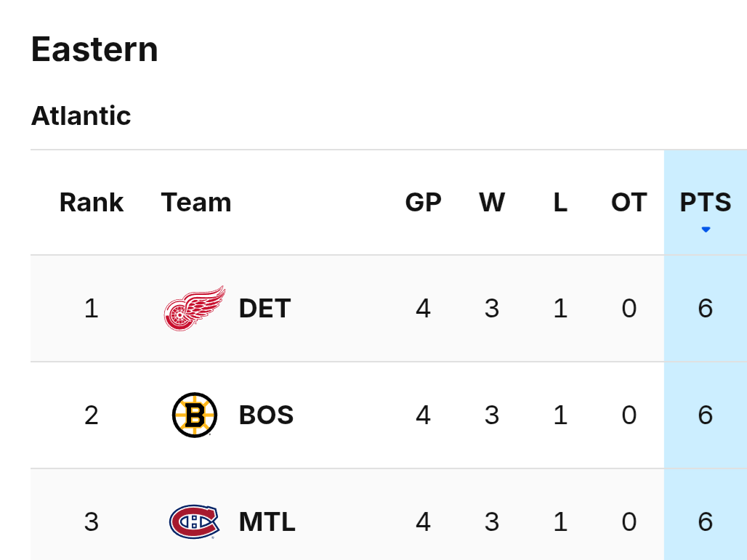747x560 pixels.
Task: Click the Atlantic division heading
Action: click(81, 115)
